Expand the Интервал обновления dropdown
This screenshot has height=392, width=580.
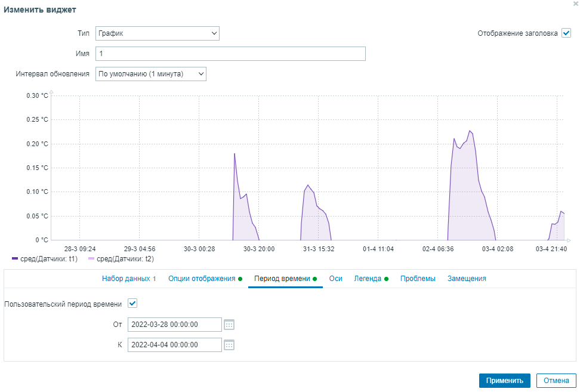tap(150, 74)
